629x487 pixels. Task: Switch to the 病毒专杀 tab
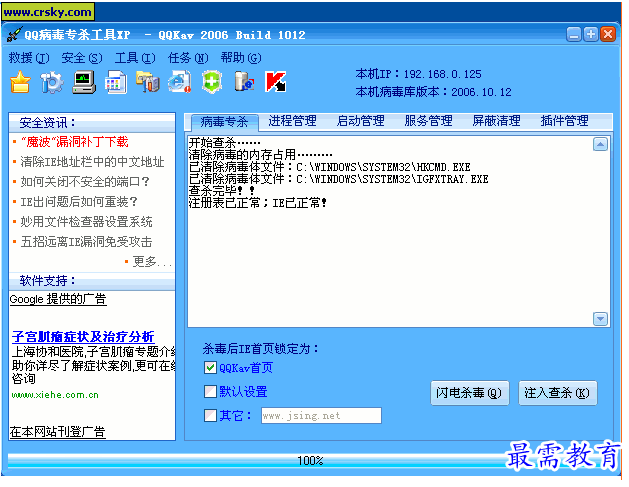[224, 122]
